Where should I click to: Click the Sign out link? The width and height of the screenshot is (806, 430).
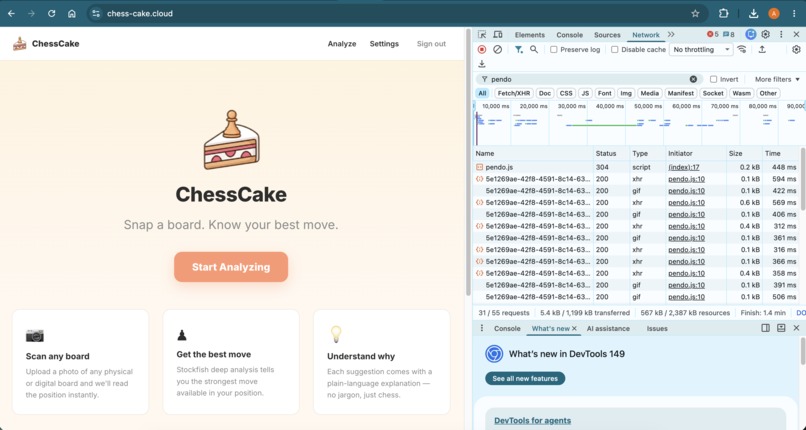431,44
